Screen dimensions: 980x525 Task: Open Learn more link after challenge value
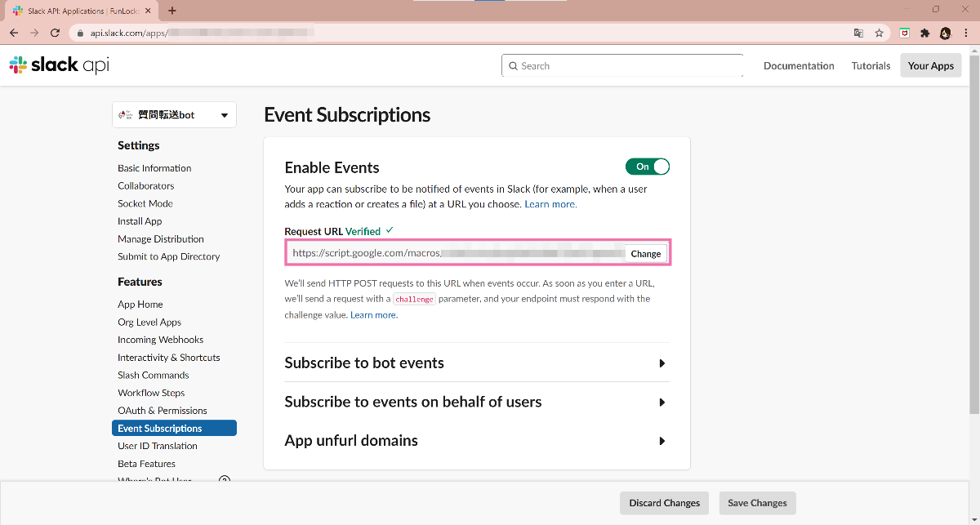pos(374,315)
